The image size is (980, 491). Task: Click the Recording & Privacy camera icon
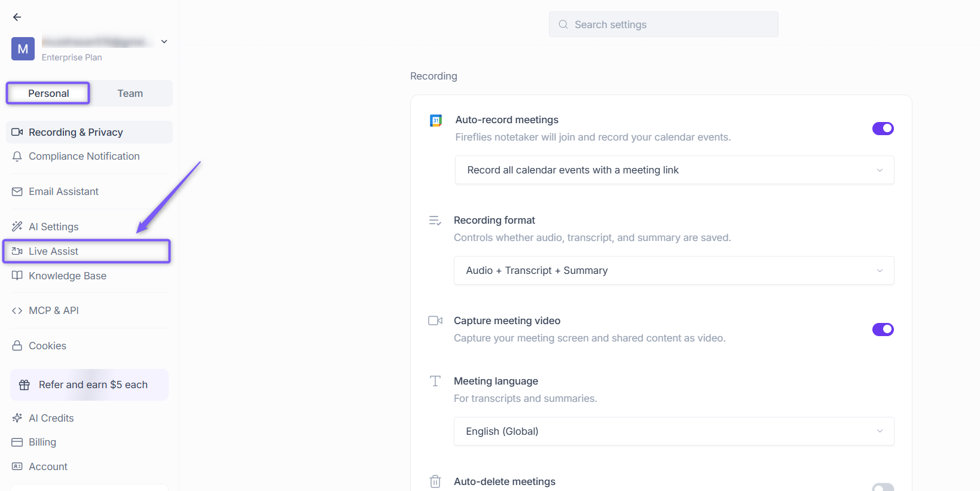click(17, 132)
